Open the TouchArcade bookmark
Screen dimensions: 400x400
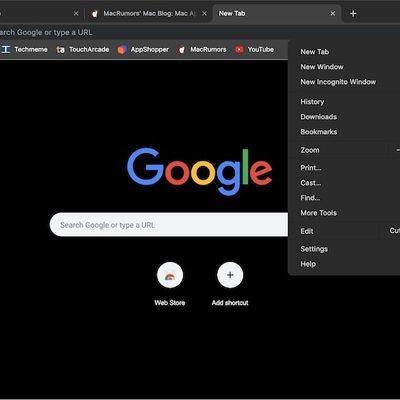(x=83, y=50)
